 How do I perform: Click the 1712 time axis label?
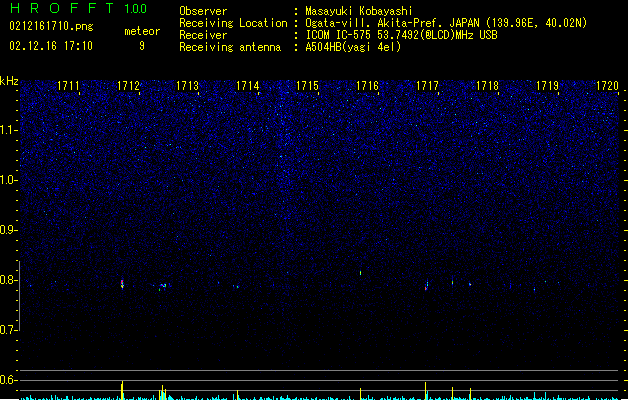pyautogui.click(x=128, y=86)
